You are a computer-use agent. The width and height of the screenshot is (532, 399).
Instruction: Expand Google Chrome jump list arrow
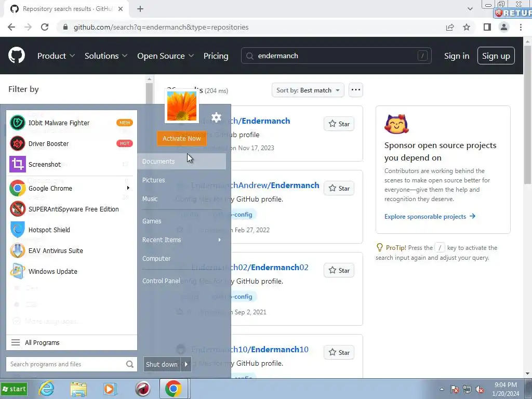tap(128, 188)
